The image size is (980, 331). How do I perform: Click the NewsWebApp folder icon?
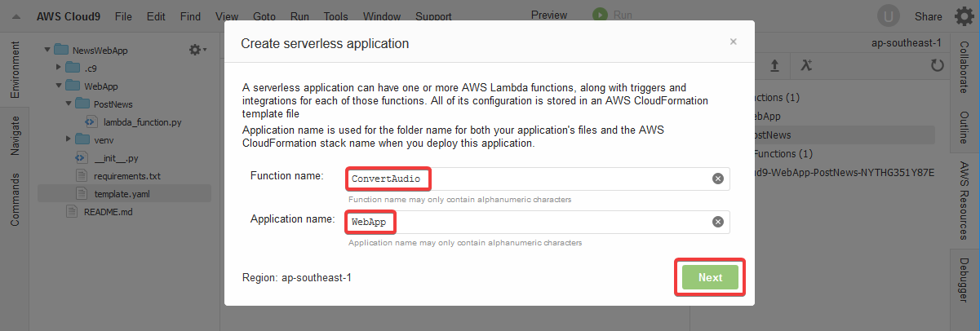pyautogui.click(x=62, y=50)
